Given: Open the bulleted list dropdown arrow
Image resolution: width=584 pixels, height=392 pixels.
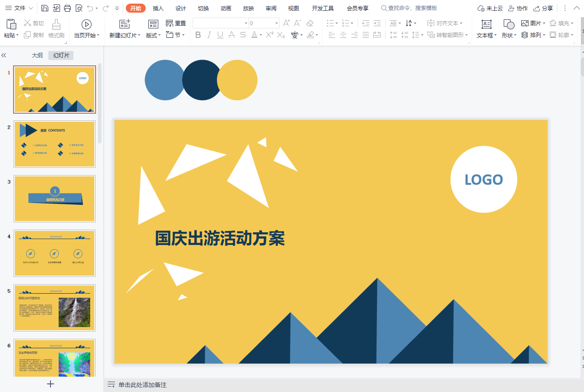Looking at the screenshot, I should 337,23.
